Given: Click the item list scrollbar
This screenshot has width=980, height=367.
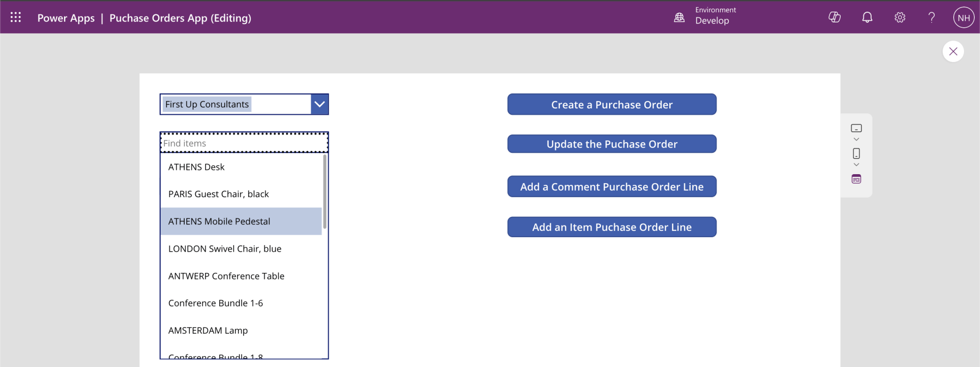Looking at the screenshot, I should tap(325, 191).
